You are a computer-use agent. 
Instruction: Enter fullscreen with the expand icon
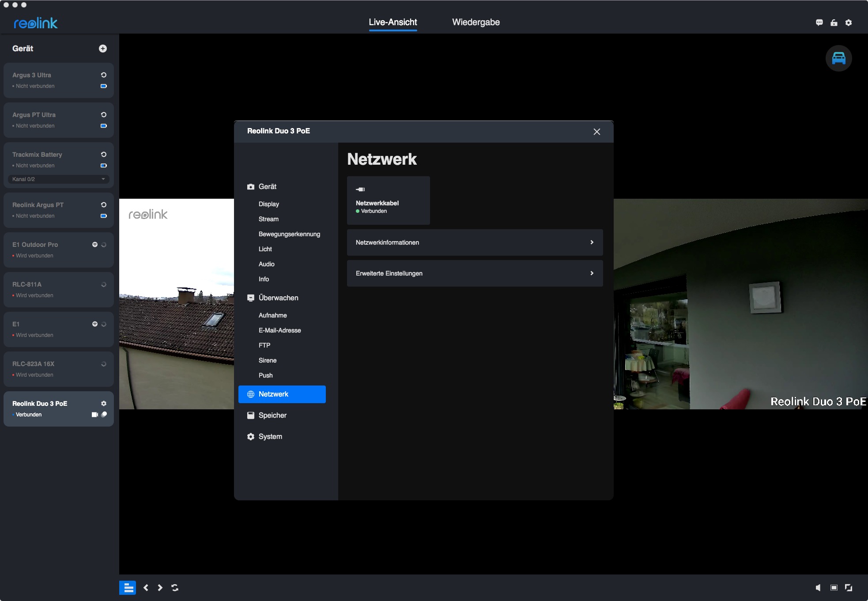click(x=849, y=587)
